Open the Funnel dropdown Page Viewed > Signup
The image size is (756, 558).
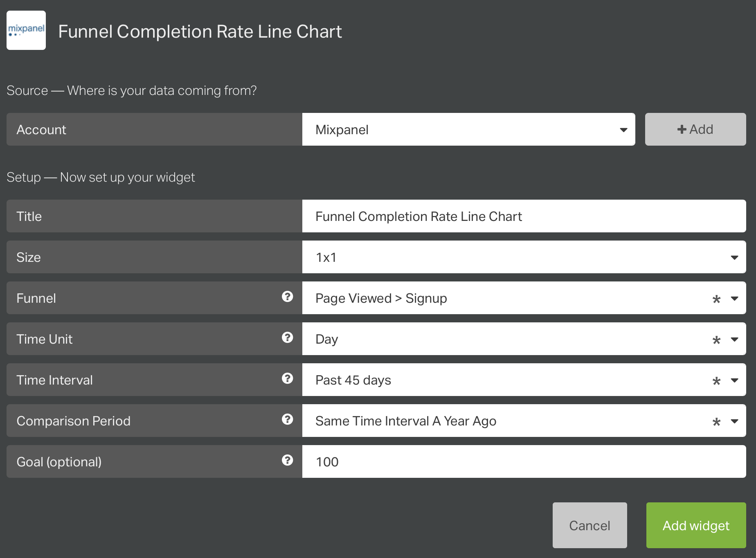[x=524, y=298]
